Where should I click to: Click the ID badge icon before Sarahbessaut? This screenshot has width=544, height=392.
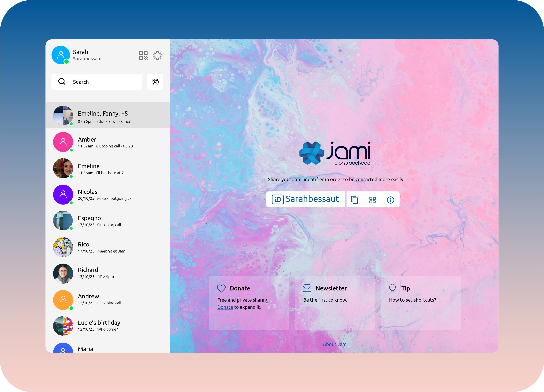(278, 199)
